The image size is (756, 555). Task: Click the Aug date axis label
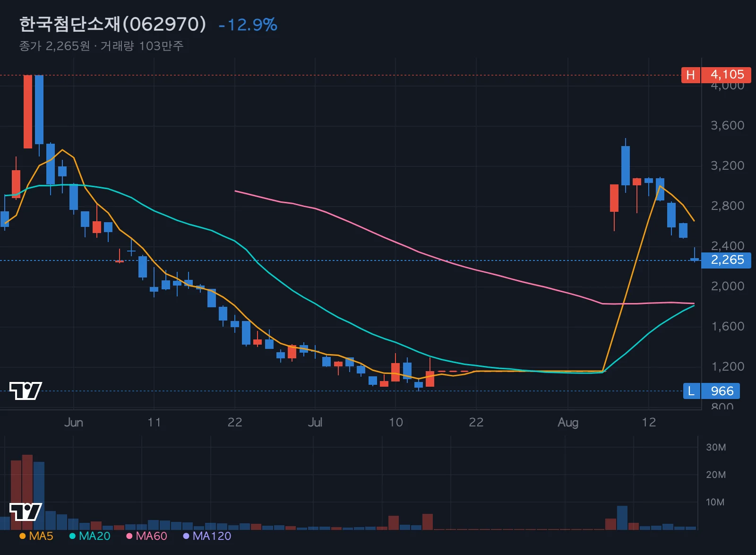[568, 422]
